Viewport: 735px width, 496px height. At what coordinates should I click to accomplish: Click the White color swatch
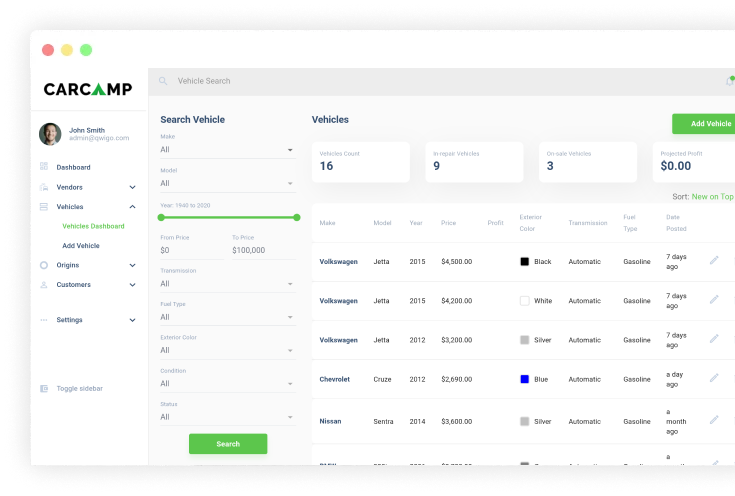pyautogui.click(x=525, y=301)
